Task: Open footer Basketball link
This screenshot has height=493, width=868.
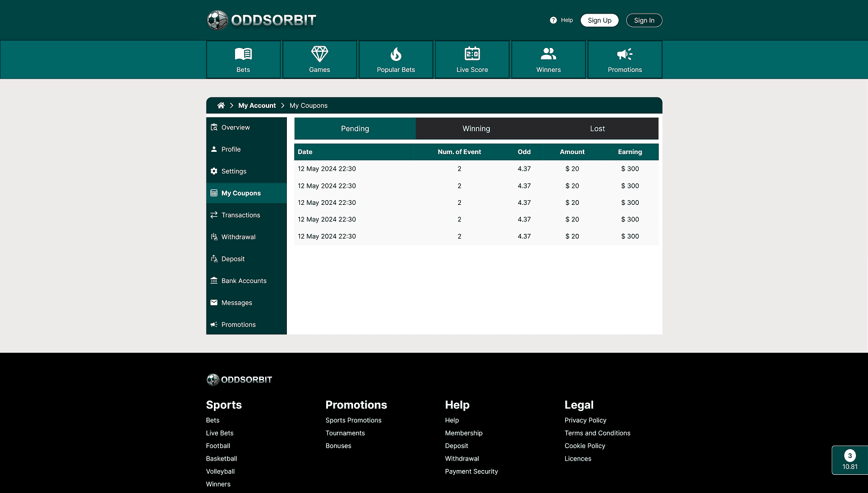Action: click(222, 459)
